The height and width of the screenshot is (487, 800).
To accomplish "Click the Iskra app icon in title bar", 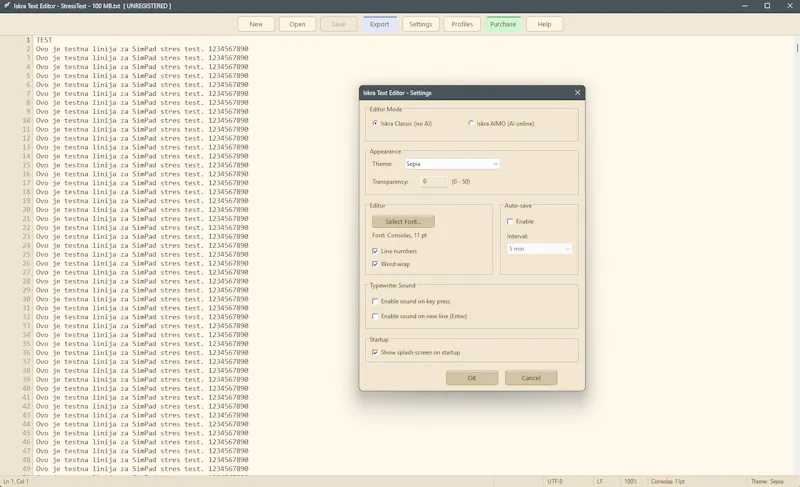I will tap(7, 6).
